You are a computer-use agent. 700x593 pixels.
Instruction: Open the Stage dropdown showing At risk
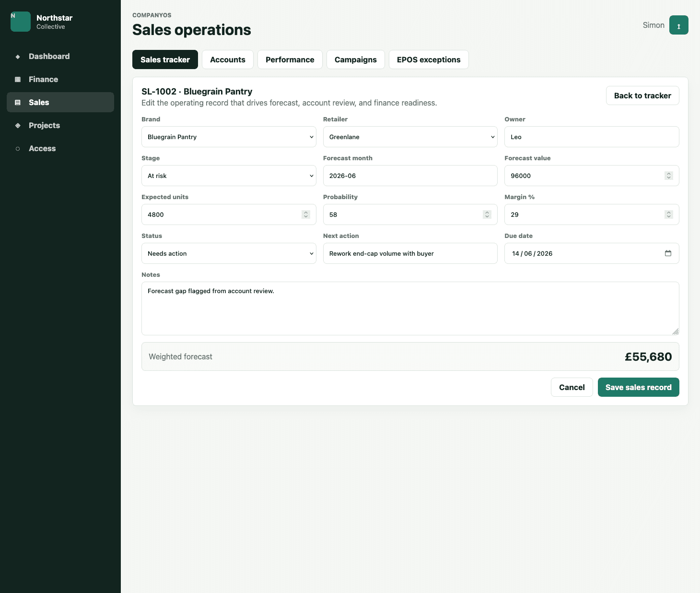point(229,176)
